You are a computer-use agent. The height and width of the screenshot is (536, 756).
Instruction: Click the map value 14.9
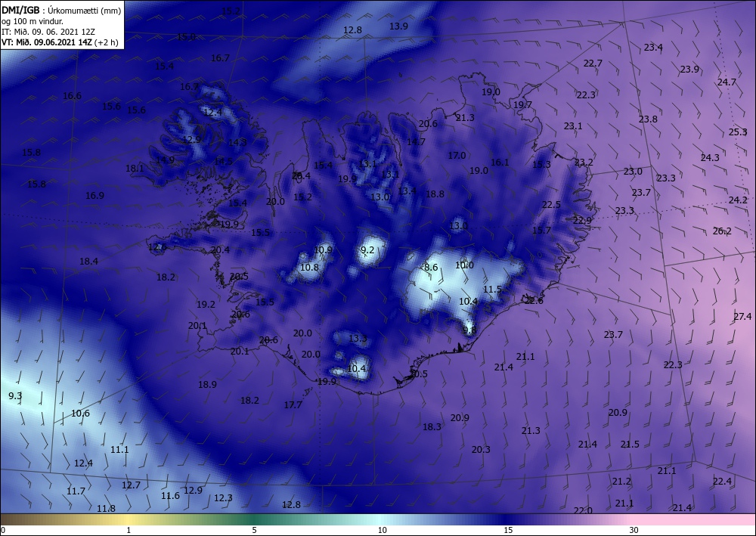pyautogui.click(x=165, y=160)
